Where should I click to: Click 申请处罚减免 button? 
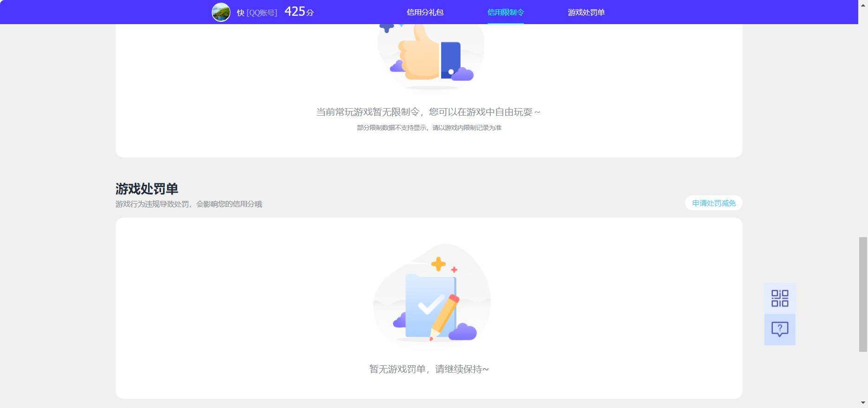click(x=714, y=203)
